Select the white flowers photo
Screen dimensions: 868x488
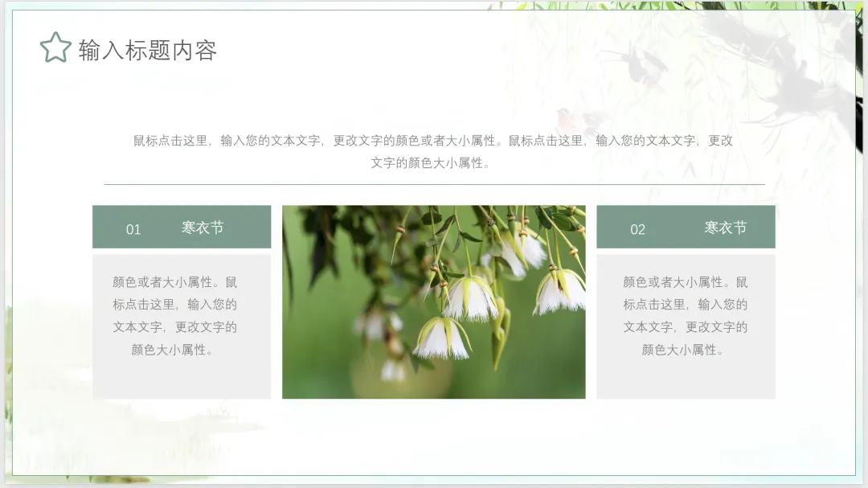point(434,301)
